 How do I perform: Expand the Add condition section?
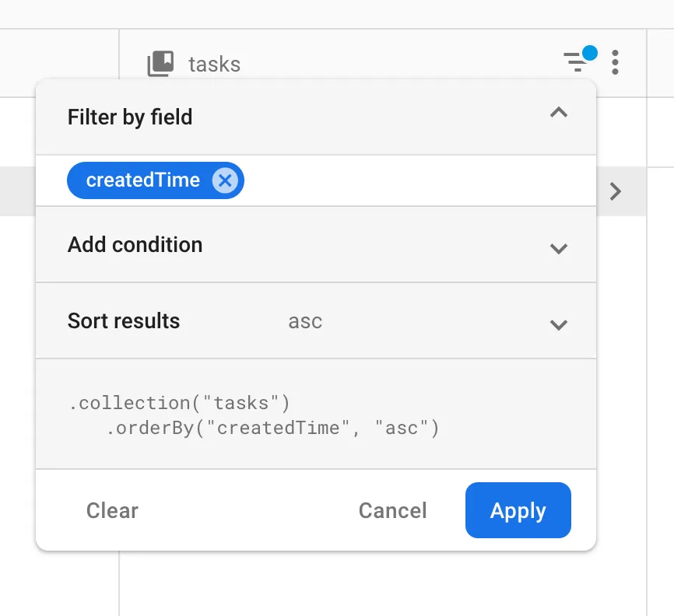(559, 250)
